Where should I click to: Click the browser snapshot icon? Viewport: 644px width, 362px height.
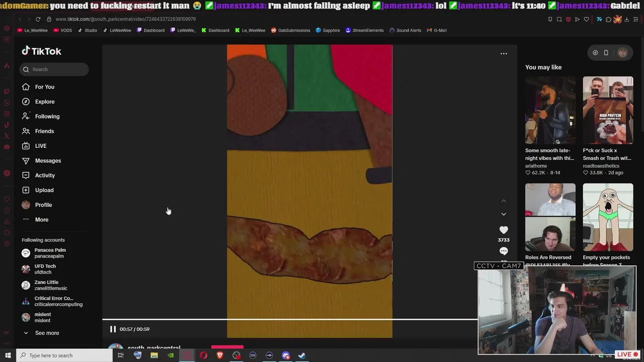click(559, 19)
